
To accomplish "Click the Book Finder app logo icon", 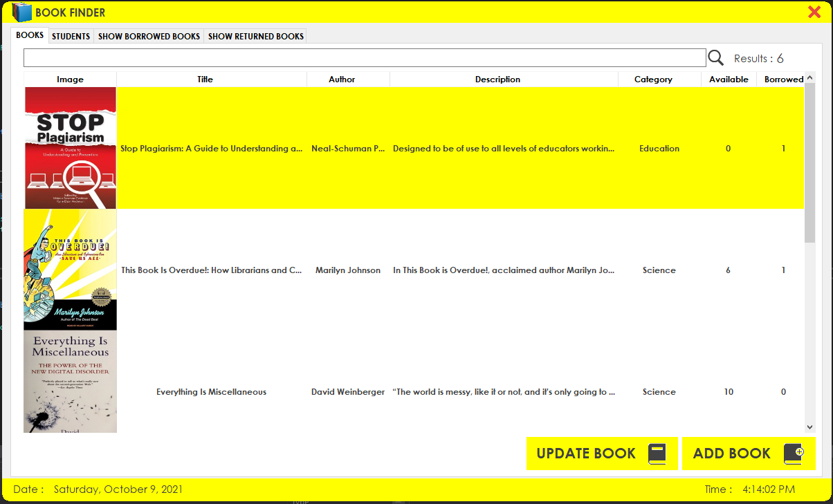I will point(21,12).
